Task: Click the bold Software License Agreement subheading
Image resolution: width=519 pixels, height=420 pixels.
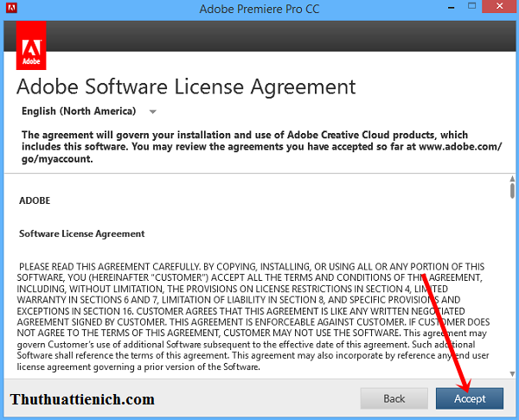Action: [x=81, y=233]
